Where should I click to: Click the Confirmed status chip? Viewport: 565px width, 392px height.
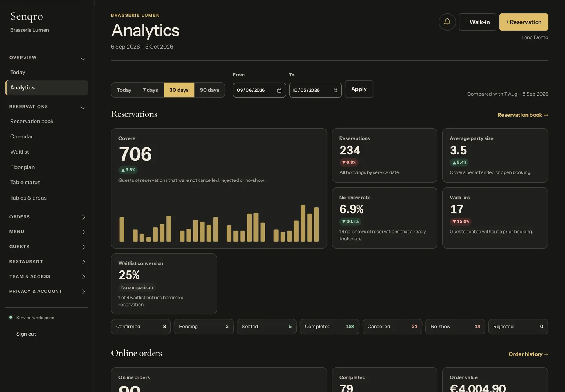[x=141, y=327]
